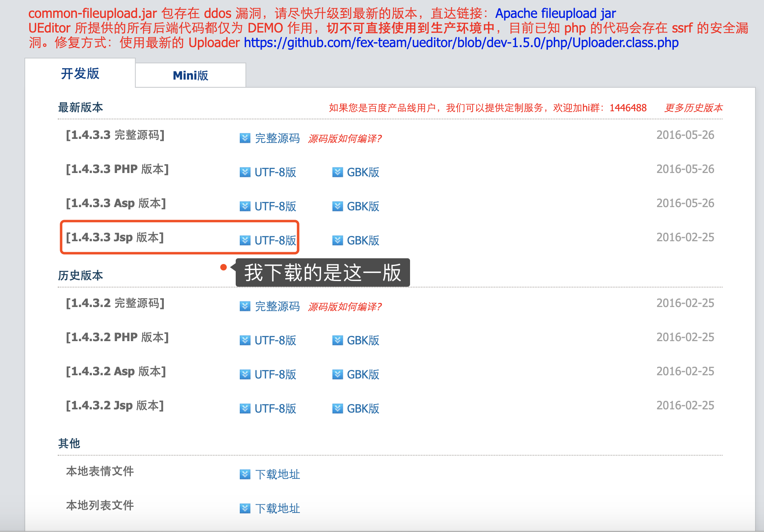This screenshot has width=764, height=532.
Task: Click download icon for 1.4.3.3 PHP GBK版
Action: pos(338,172)
